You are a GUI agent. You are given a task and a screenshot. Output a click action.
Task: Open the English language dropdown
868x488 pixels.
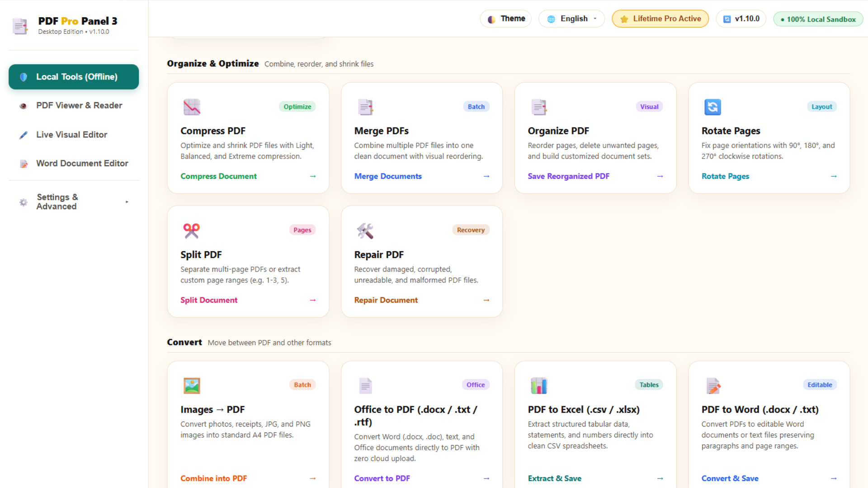tap(571, 19)
